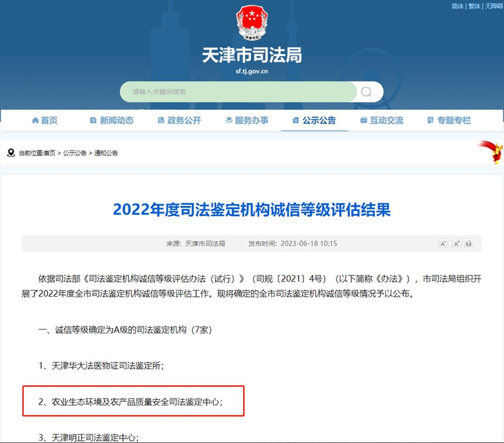504x443 pixels.
Task: Go to 通知公告 in the breadcrumb
Action: (106, 153)
